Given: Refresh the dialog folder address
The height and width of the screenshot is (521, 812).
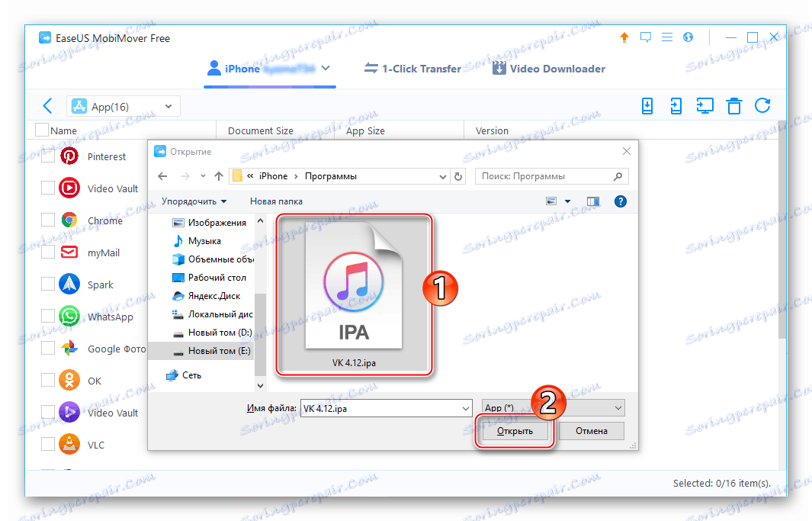Looking at the screenshot, I should (457, 177).
